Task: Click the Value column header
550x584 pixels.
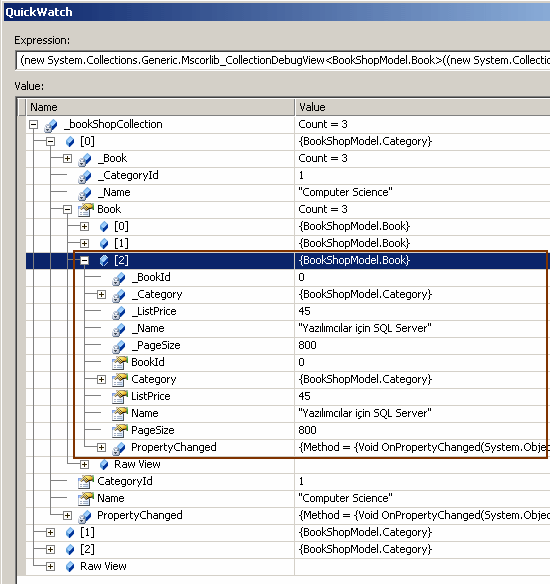Action: click(x=423, y=107)
